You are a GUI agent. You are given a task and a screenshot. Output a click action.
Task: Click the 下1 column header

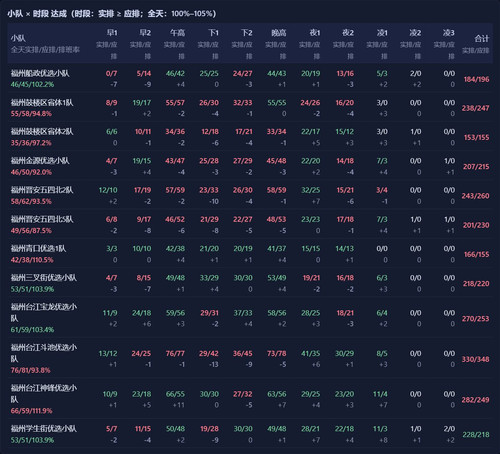click(213, 33)
